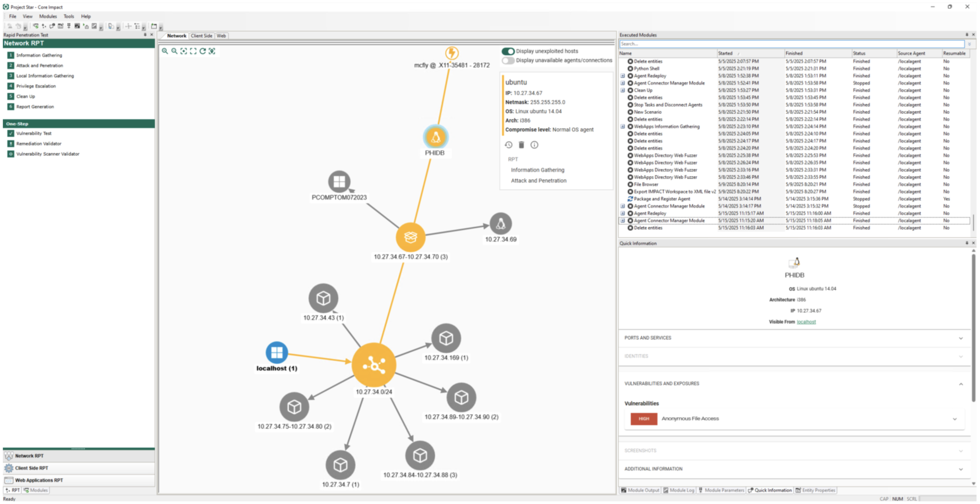This screenshot has width=980, height=504.
Task: Click the new workspace toolbar icon
Action: click(154, 26)
